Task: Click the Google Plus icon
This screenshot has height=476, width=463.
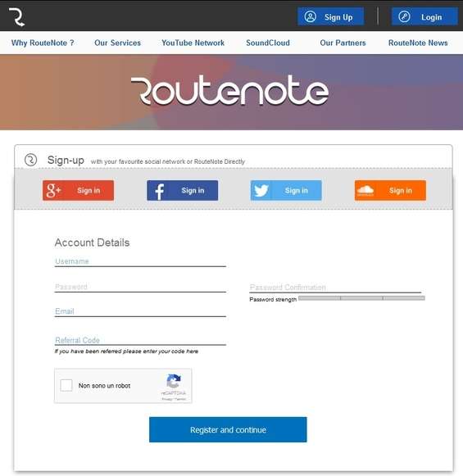Action: pos(54,190)
